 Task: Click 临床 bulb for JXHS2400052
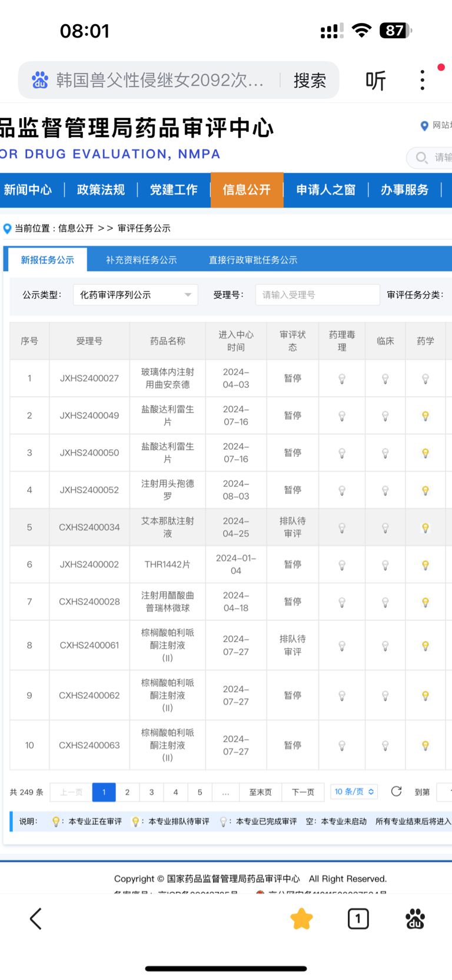tap(385, 490)
